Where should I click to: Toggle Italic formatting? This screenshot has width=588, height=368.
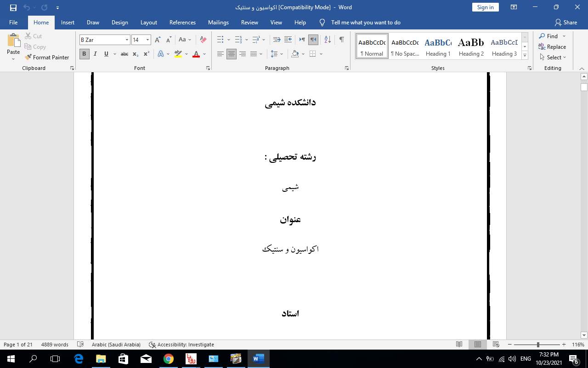click(x=95, y=54)
